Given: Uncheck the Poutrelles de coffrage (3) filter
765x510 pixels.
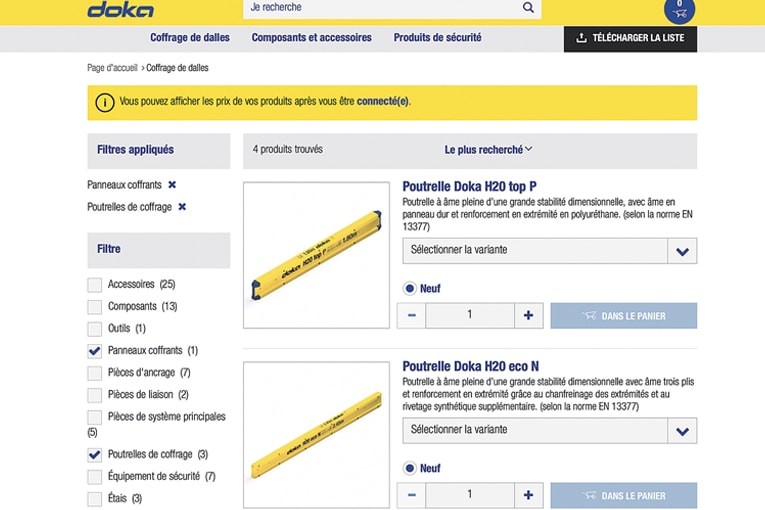Looking at the screenshot, I should click(x=95, y=454).
